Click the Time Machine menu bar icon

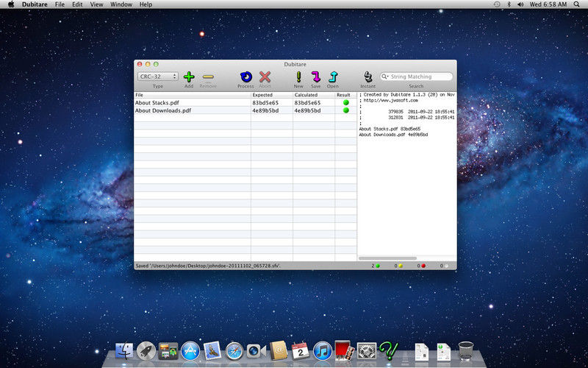point(497,4)
